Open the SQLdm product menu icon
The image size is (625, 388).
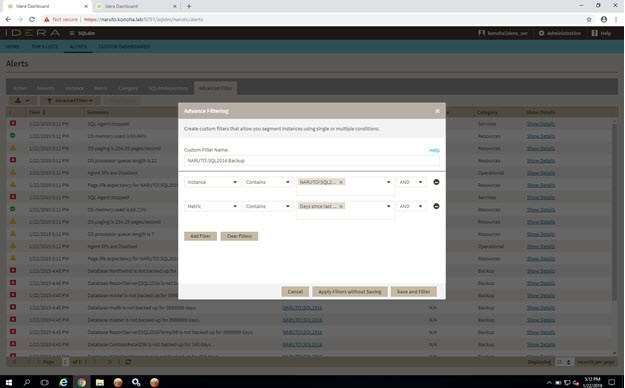click(x=72, y=33)
